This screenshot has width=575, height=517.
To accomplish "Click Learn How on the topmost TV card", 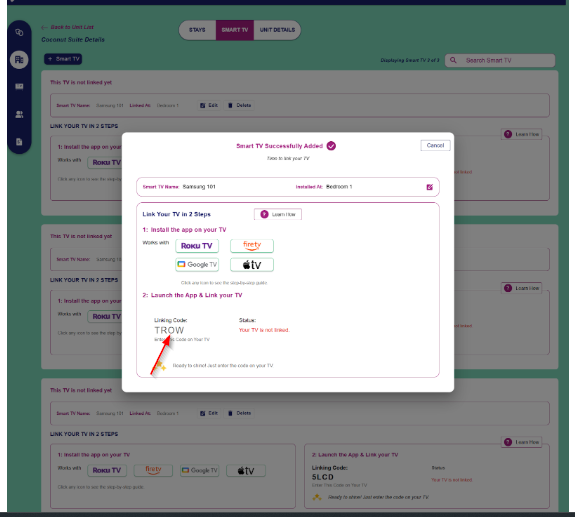I will (x=522, y=134).
